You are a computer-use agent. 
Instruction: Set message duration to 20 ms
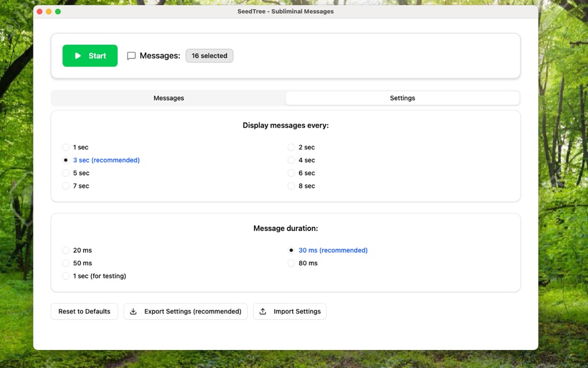click(66, 250)
